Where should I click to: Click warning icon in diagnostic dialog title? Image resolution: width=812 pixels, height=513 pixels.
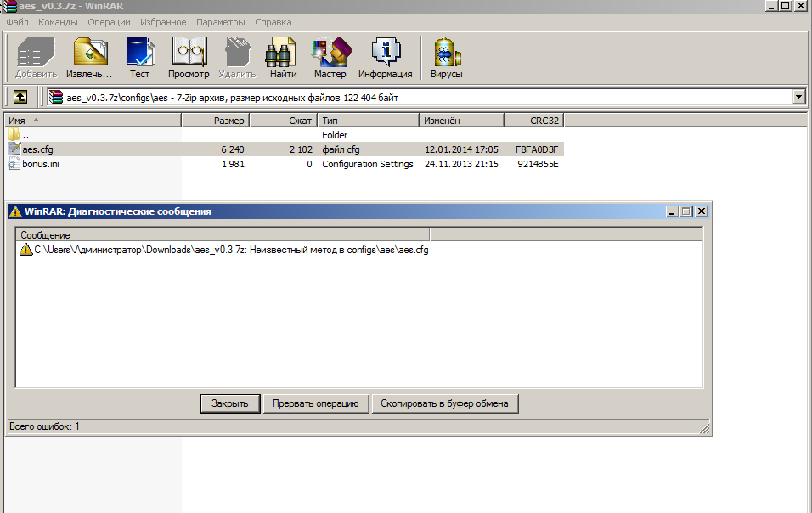click(x=15, y=211)
